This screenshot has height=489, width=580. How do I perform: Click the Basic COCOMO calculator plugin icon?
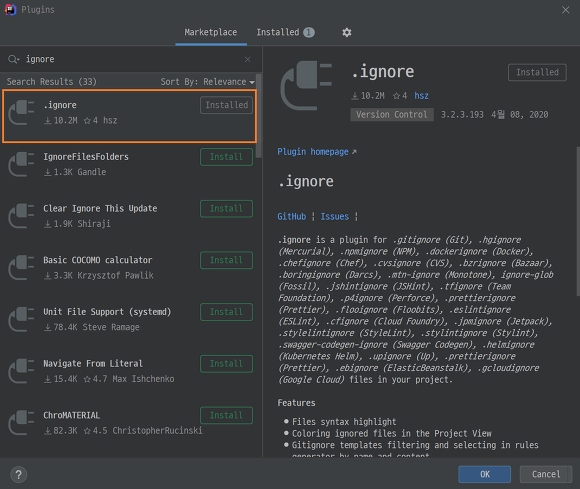pos(21,268)
